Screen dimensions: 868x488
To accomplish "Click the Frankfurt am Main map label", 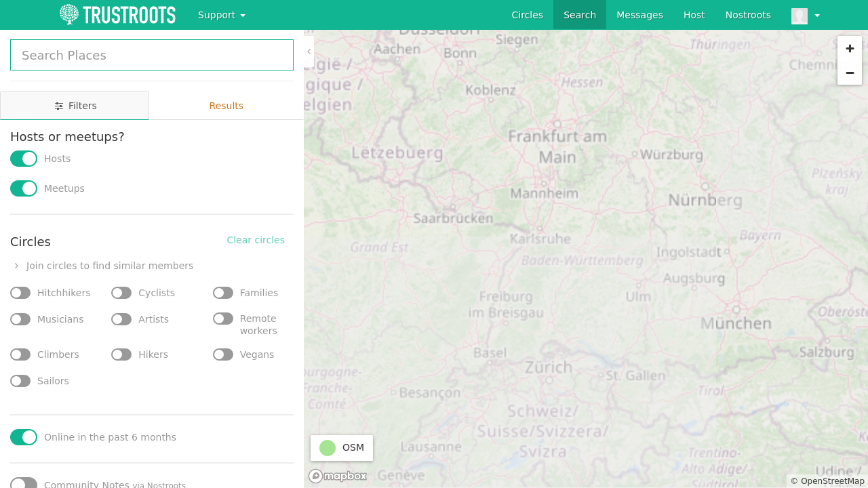I will point(557,146).
